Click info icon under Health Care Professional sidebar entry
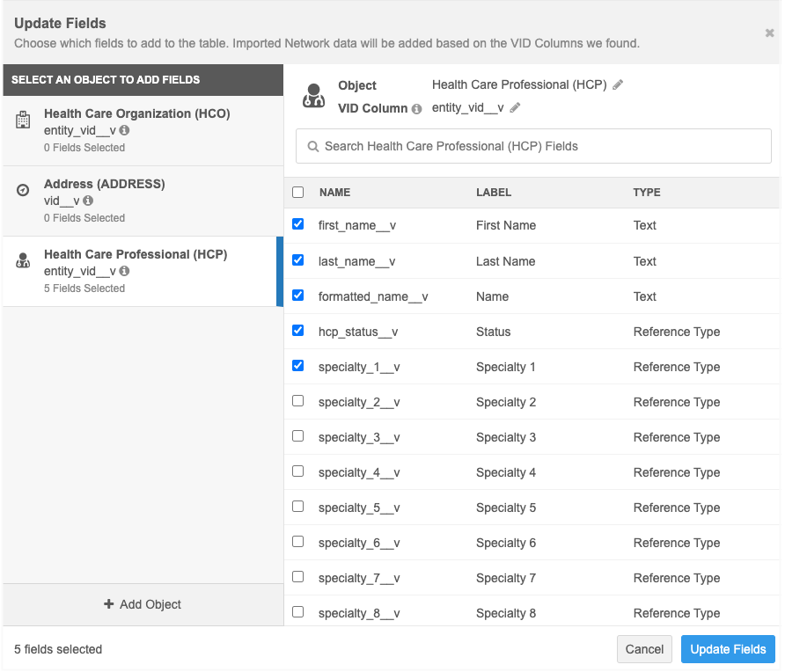This screenshot has width=785, height=672. tap(124, 271)
